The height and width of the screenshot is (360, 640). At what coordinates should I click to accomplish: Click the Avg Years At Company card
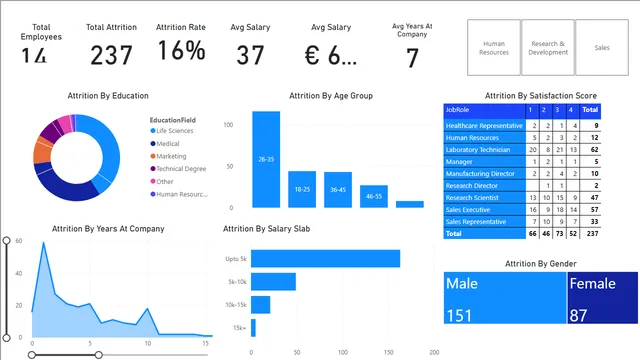412,46
